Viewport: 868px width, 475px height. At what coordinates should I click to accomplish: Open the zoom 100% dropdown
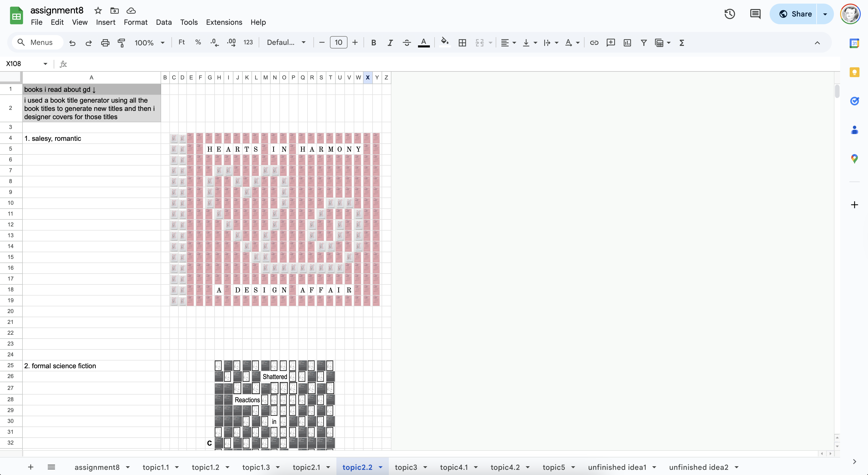(149, 43)
